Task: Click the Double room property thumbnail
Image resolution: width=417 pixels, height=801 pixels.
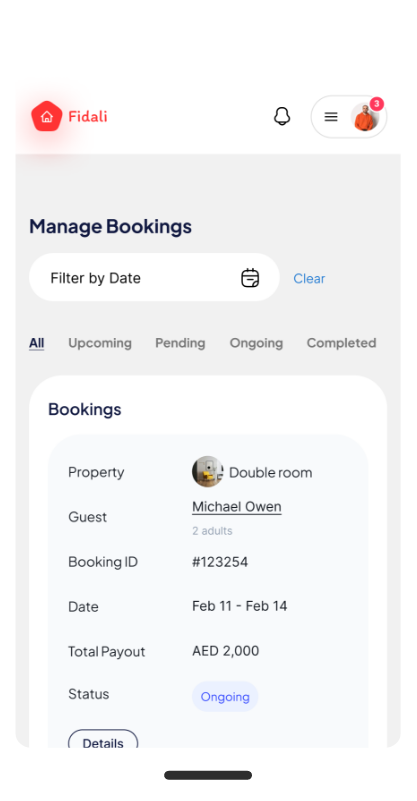Action: click(207, 472)
